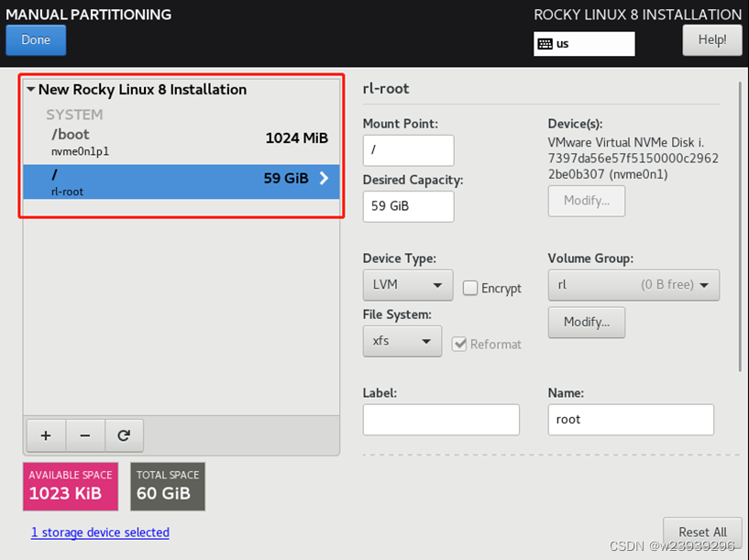Open Help! button

pyautogui.click(x=712, y=39)
